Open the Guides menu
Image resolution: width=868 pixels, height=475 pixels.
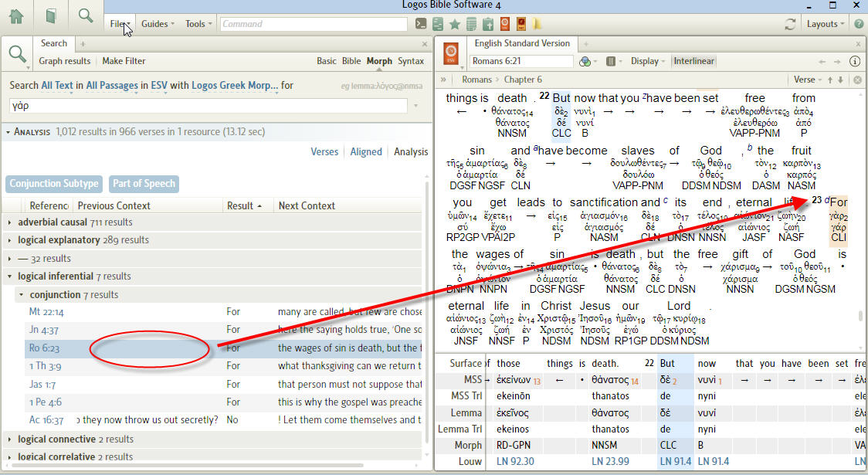[158, 24]
